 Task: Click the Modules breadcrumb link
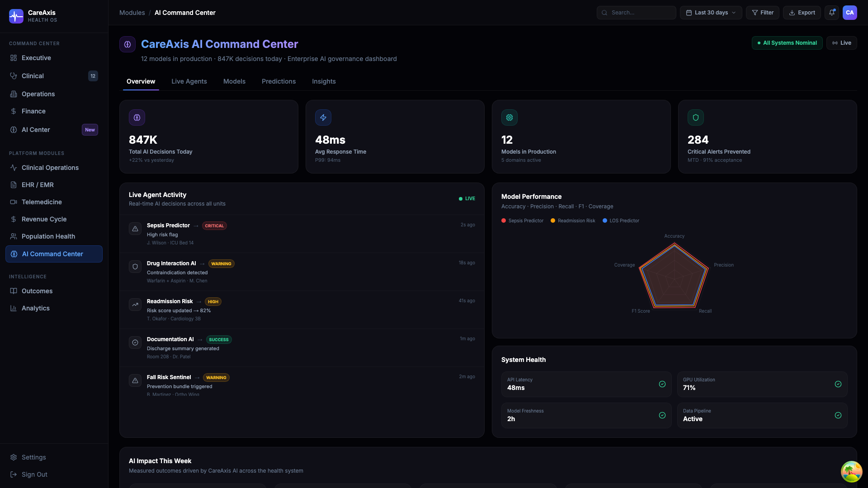point(132,13)
